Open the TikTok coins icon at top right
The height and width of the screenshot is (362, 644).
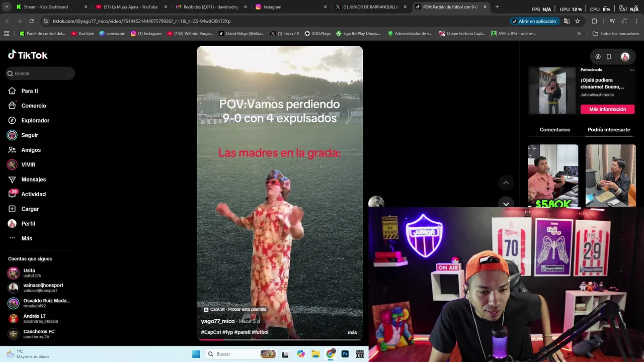[x=598, y=57]
